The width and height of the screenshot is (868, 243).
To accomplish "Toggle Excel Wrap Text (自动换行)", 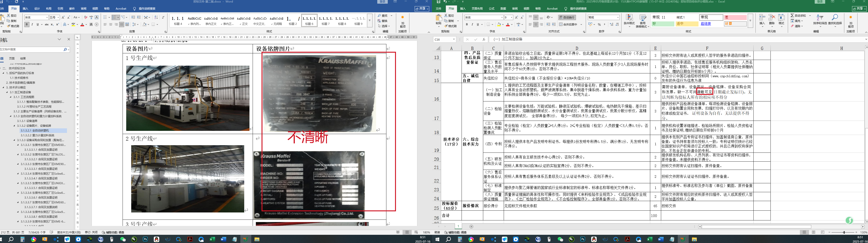I will (567, 17).
